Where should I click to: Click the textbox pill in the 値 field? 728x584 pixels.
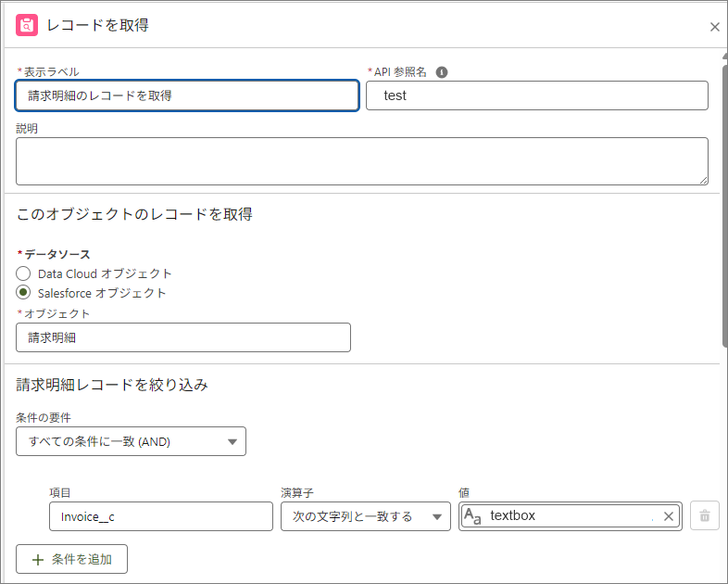556,516
